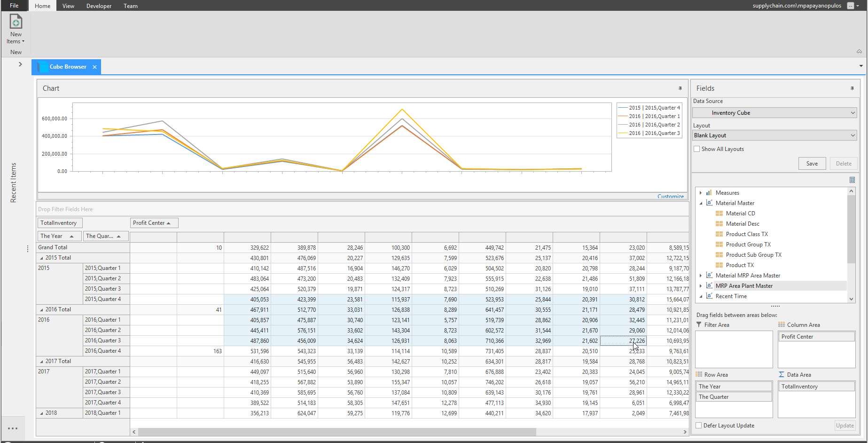This screenshot has height=443, width=868.
Task: Open the Developer ribbon tab
Action: [99, 6]
